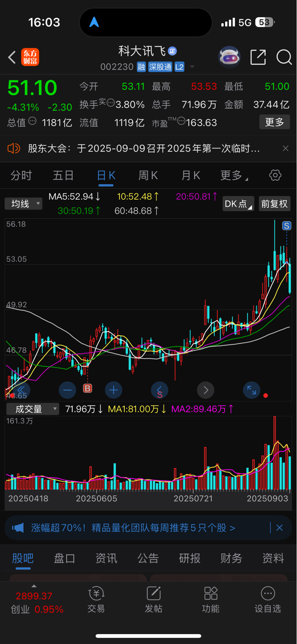Tap the L2 level badge
This screenshot has height=644, width=297.
(179, 67)
